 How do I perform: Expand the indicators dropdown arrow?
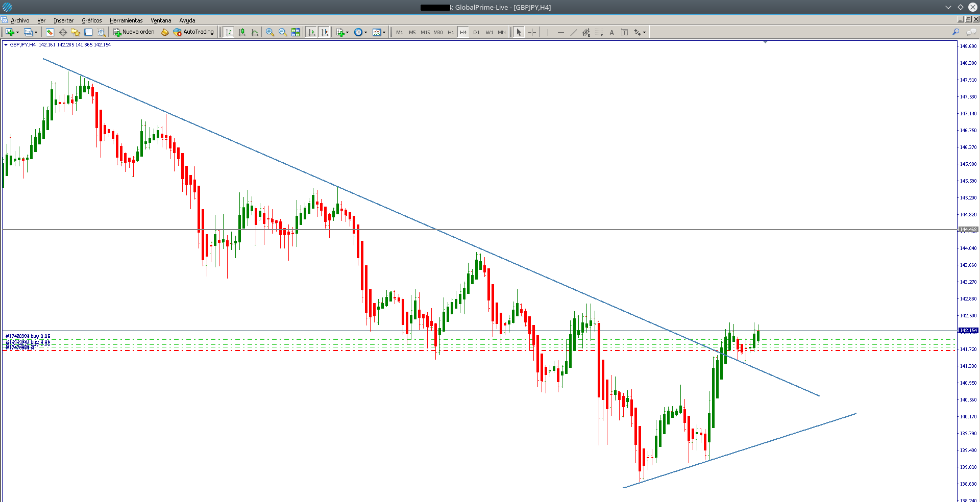pos(348,32)
